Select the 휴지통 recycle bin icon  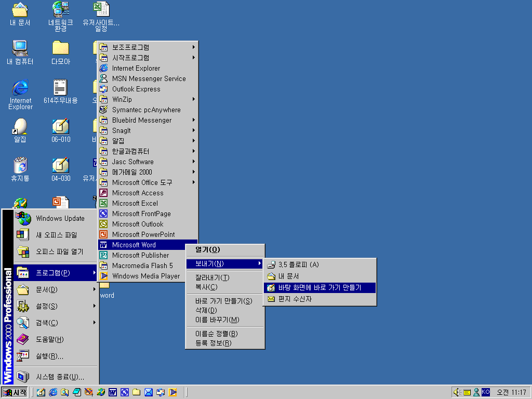coord(20,169)
